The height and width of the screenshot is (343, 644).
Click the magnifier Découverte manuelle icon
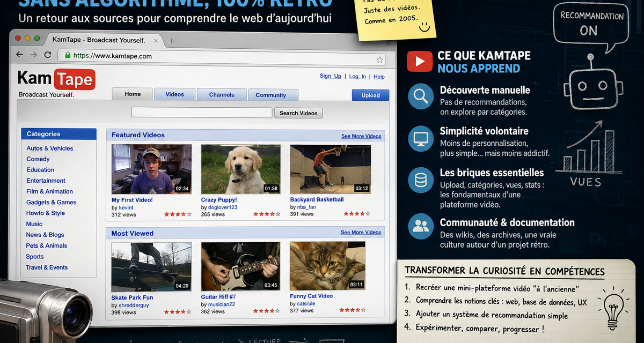point(420,96)
